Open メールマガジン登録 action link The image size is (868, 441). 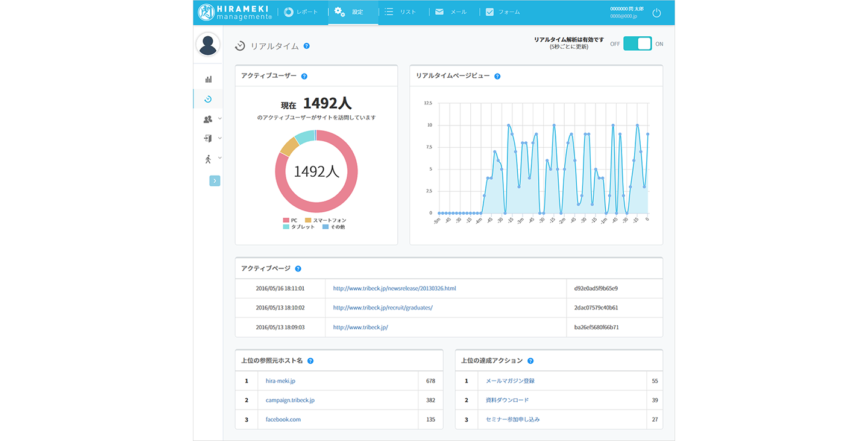point(510,381)
